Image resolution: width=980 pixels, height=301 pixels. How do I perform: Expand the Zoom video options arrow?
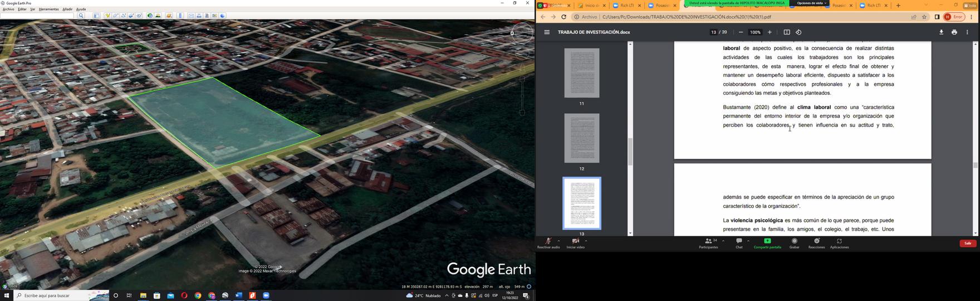pos(586,241)
